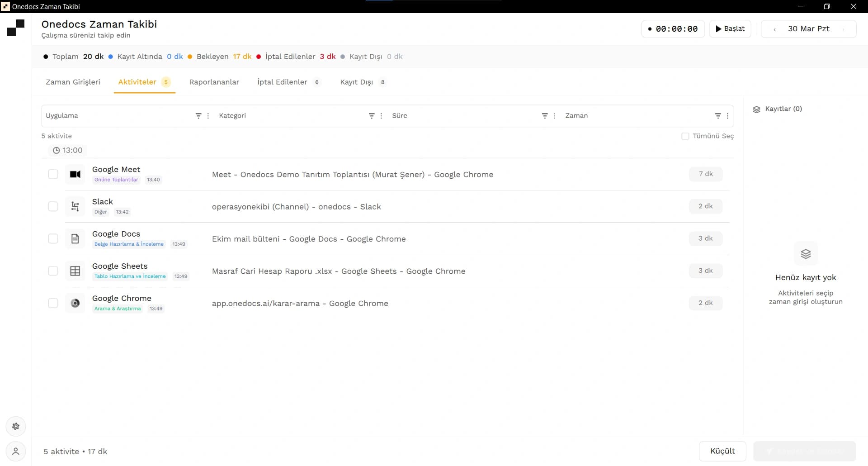Screen dimensions: 868x466
Task: Open Kategori column options menu
Action: pyautogui.click(x=381, y=116)
